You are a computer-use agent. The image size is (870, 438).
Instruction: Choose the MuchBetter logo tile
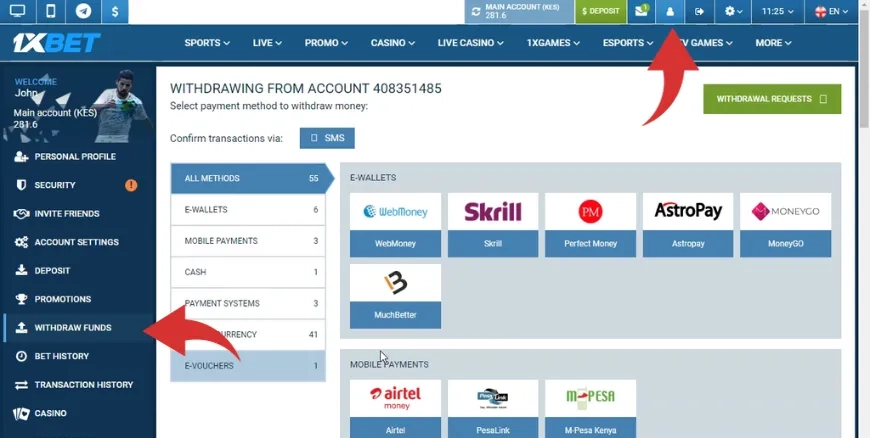(x=396, y=283)
